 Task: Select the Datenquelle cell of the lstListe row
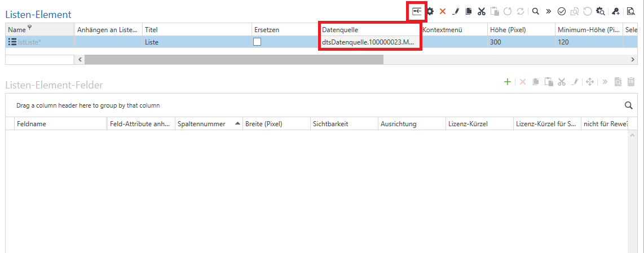tap(368, 42)
